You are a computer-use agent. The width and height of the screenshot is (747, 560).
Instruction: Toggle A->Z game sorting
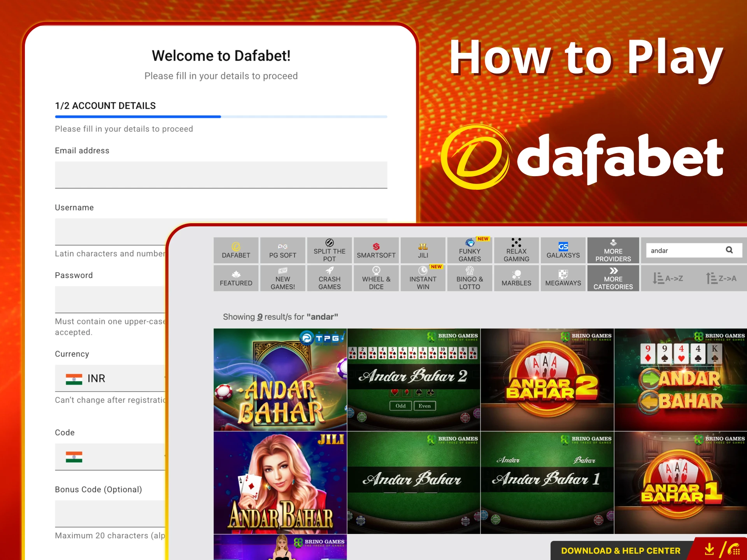tap(668, 278)
